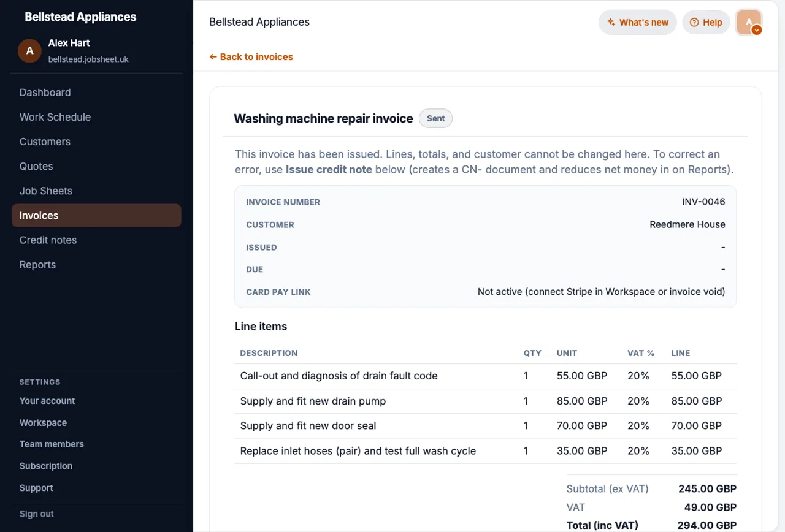The width and height of the screenshot is (785, 532).
Task: Open the user avatar menu at top right
Action: (749, 23)
